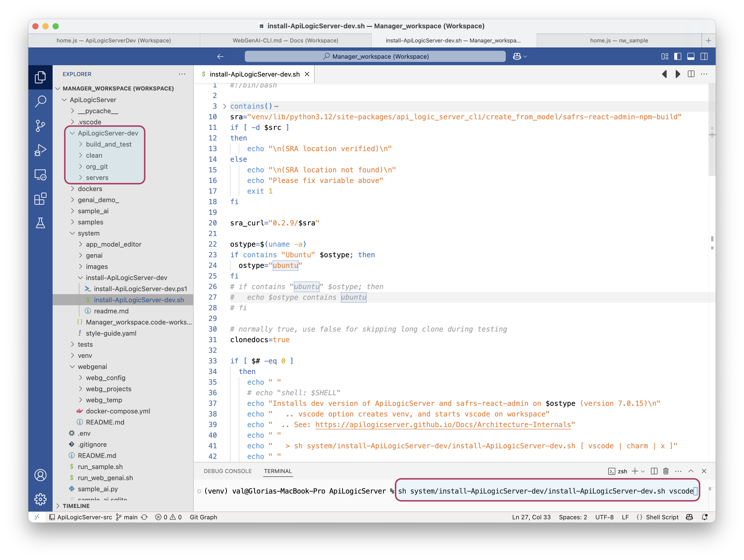Maximize the terminal panel size
Image resolution: width=744 pixels, height=560 pixels.
pyautogui.click(x=691, y=471)
